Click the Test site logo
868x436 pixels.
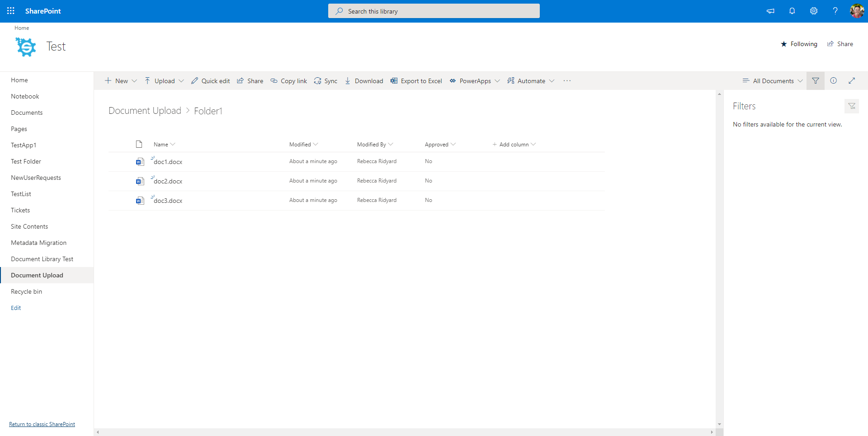(26, 47)
